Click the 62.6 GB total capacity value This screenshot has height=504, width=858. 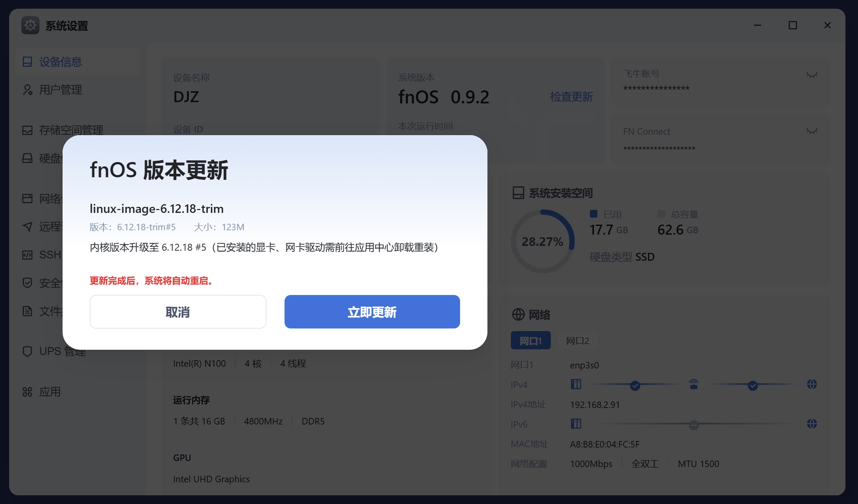[678, 230]
